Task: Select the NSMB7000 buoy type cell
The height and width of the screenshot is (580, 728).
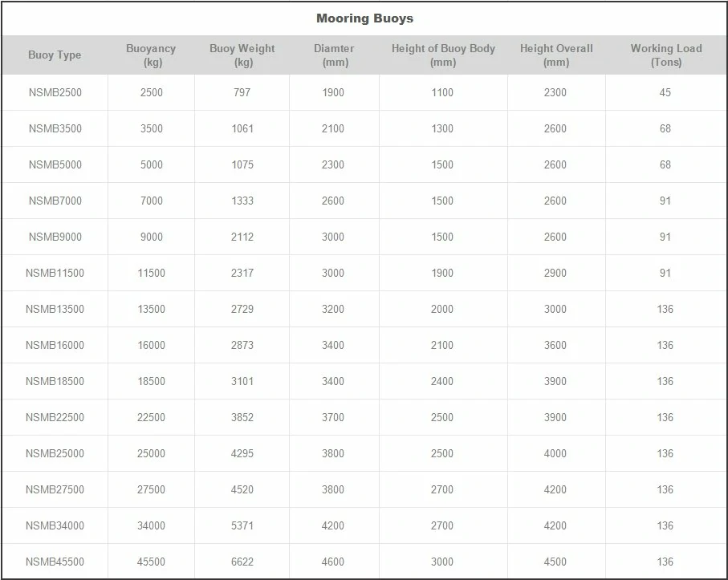Action: (x=55, y=201)
